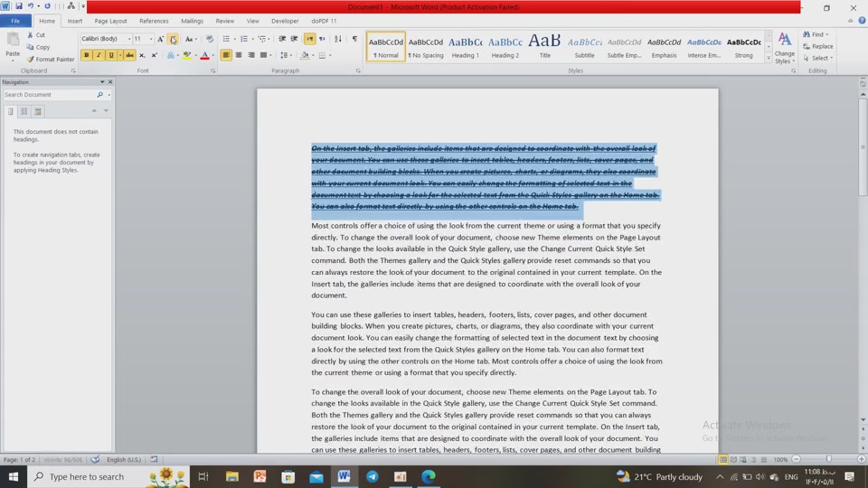Click the Grow Font icon
The width and height of the screenshot is (868, 488).
pos(161,39)
